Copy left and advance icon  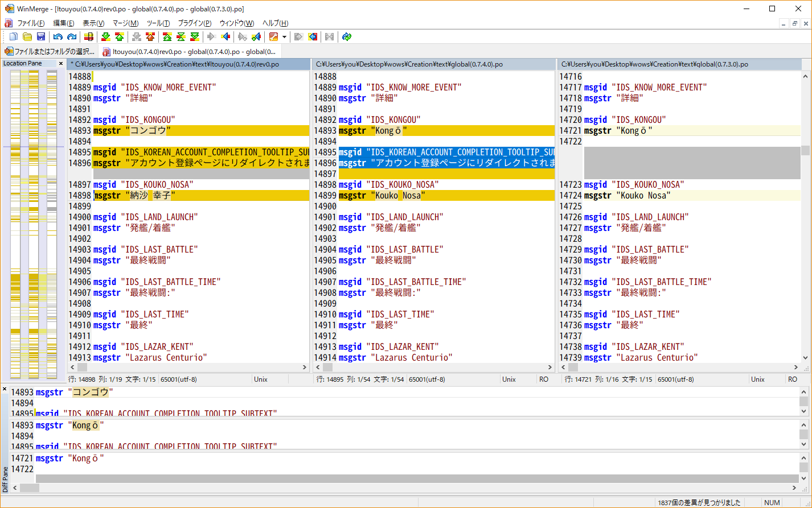click(x=256, y=37)
